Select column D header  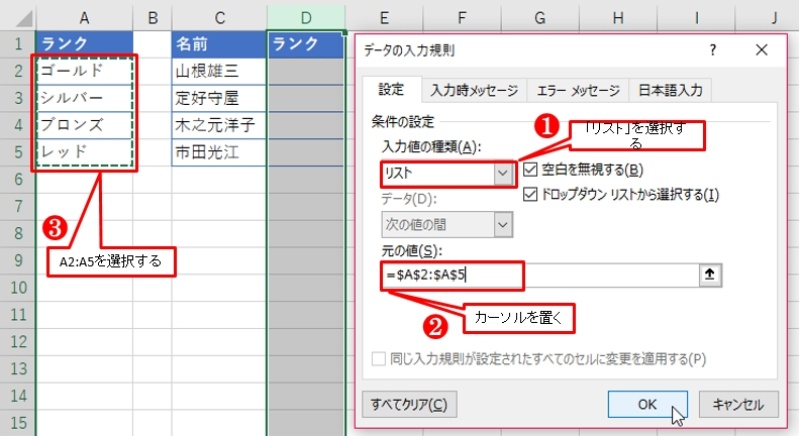tap(307, 16)
